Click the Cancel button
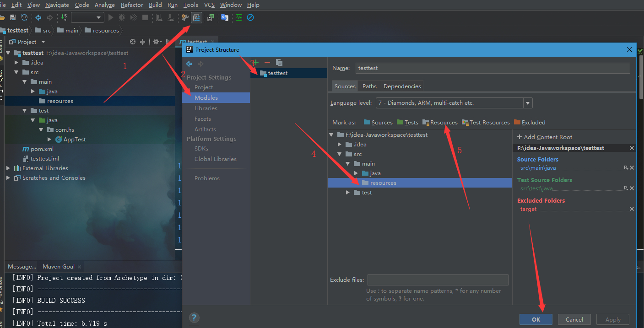 (x=574, y=320)
